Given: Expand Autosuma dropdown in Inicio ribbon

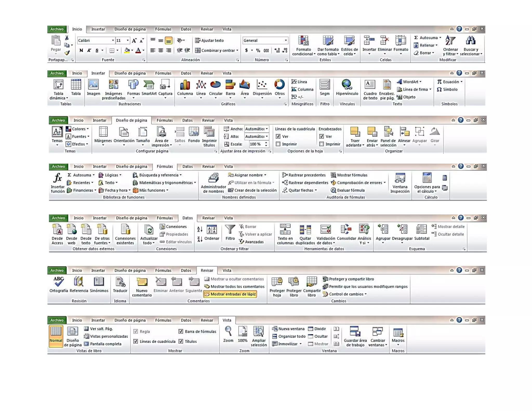Looking at the screenshot, I should point(440,38).
